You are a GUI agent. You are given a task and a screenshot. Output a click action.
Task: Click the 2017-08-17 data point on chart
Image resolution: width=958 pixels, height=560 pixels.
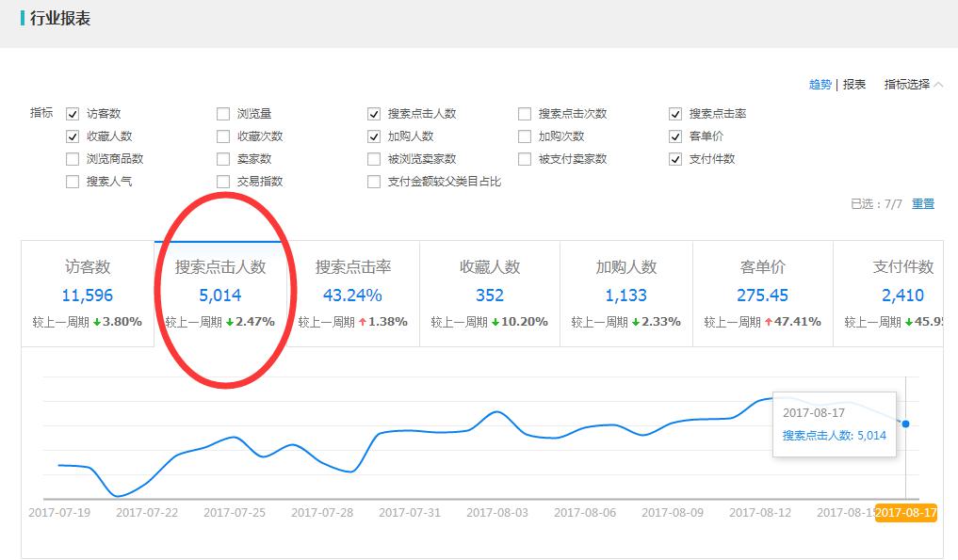(905, 424)
